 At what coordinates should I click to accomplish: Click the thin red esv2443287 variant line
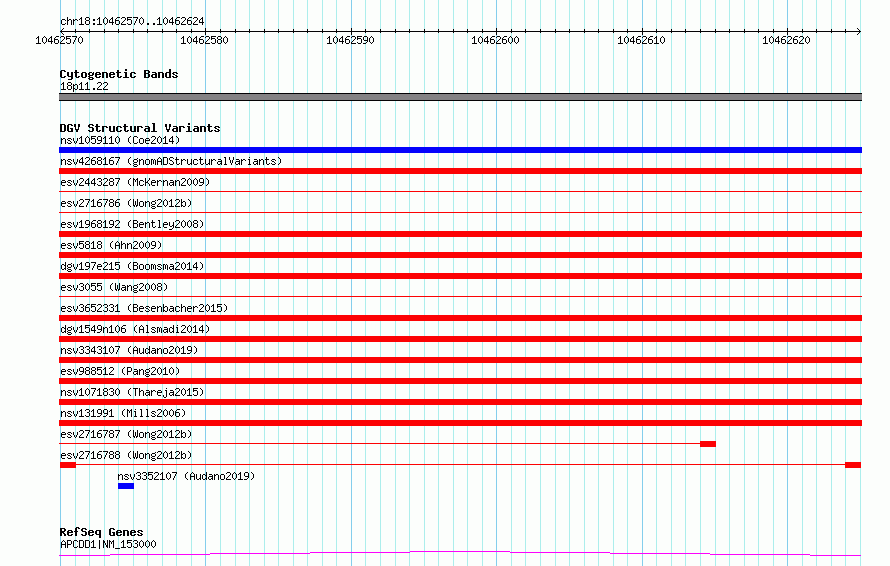pyautogui.click(x=460, y=192)
